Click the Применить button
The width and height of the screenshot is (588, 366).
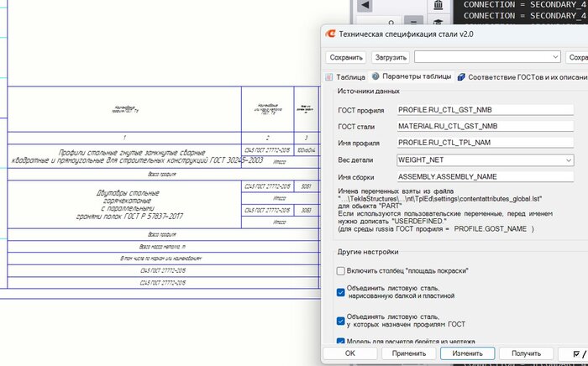408,353
